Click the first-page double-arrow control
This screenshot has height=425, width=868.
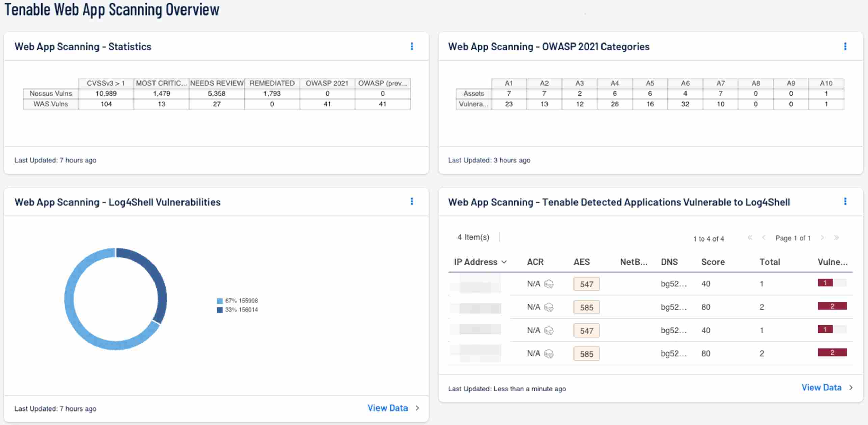tap(750, 238)
